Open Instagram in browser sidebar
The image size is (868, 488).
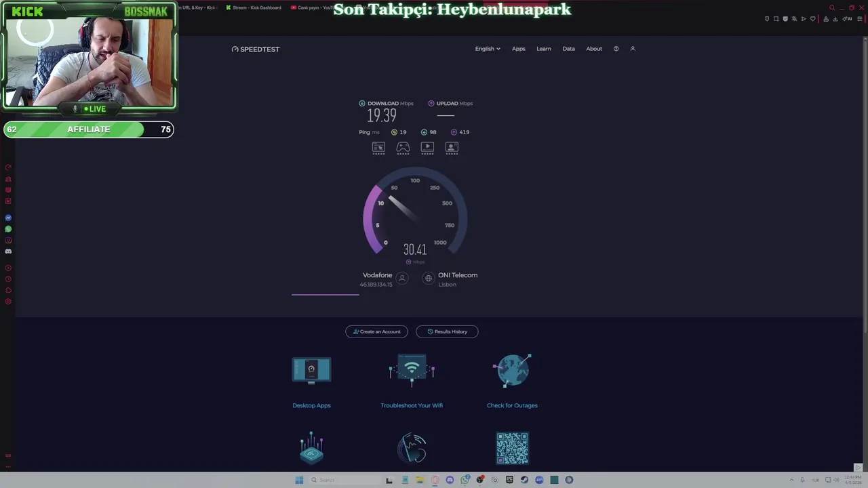8,240
